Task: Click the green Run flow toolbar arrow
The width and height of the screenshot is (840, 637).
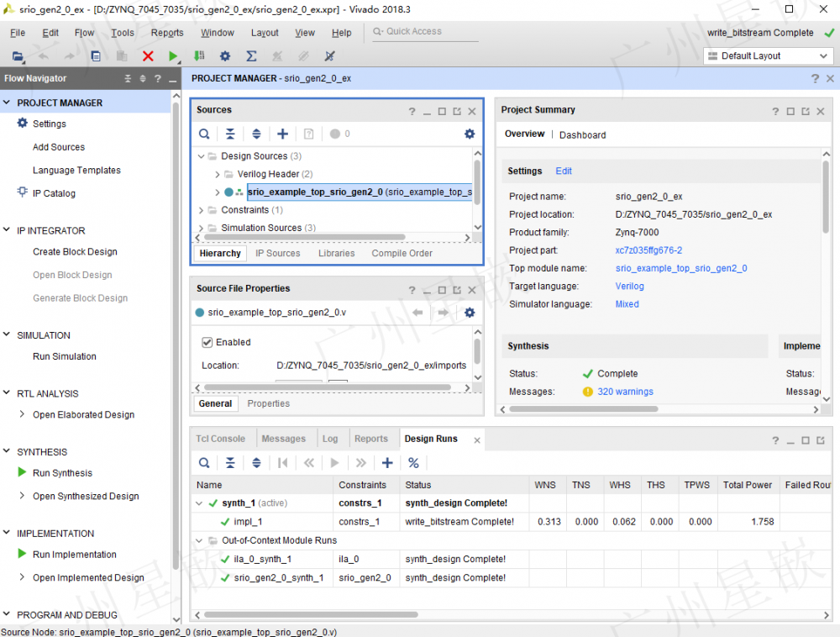Action: 173,56
